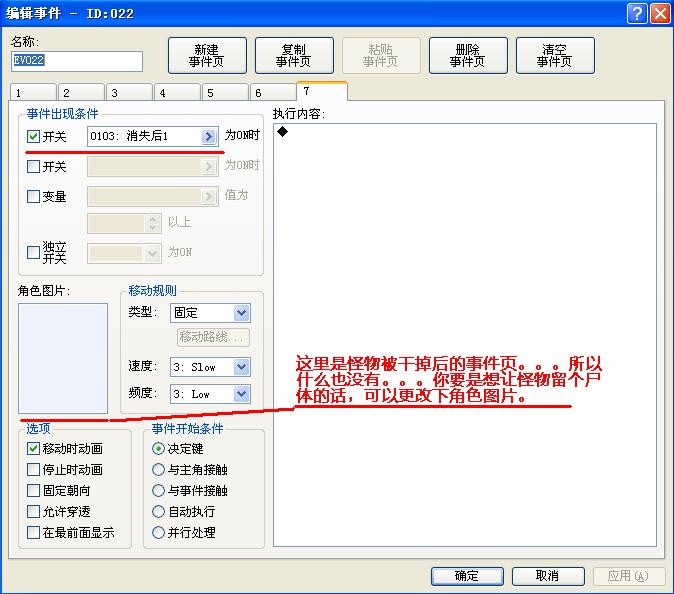Switch to event page tab 1

pos(33,92)
